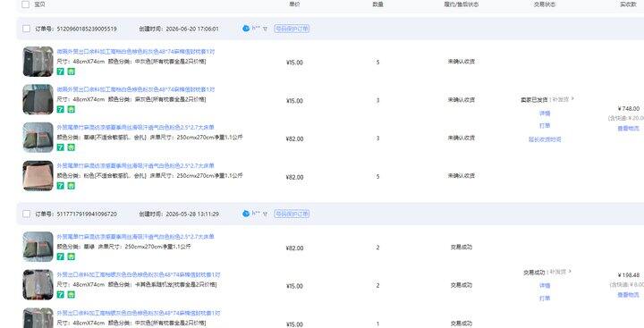Click the 7-day return badge on May 28 dark-green bedsheet row
644x328 pixels.
point(61,257)
